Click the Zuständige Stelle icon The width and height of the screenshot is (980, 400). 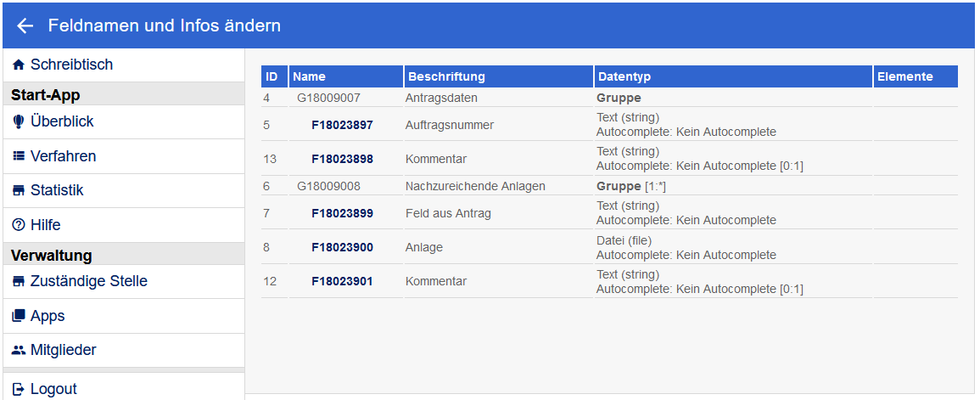tap(19, 281)
